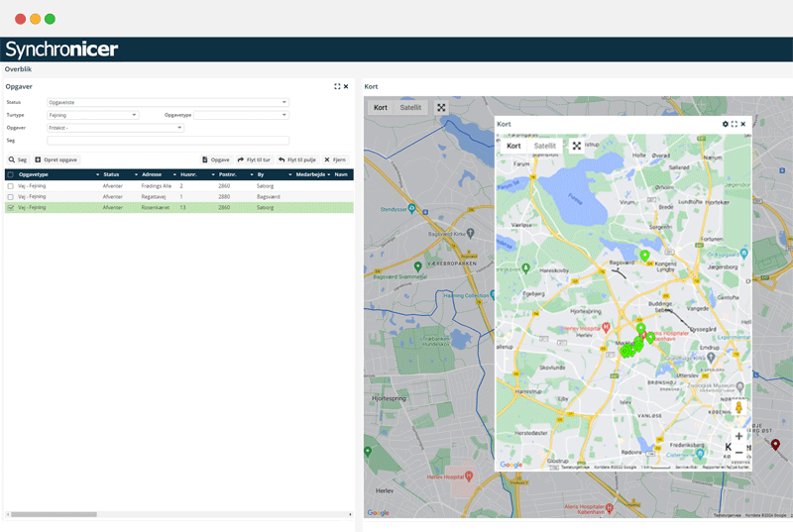Image resolution: width=793 pixels, height=532 pixels.
Task: Click the dark red marker on background map
Action: click(775, 445)
